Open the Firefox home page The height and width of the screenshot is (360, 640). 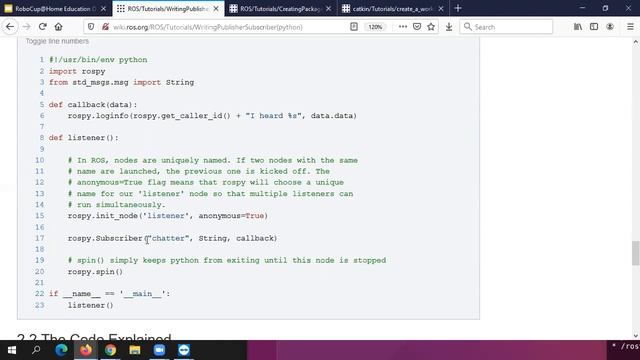coord(58,27)
